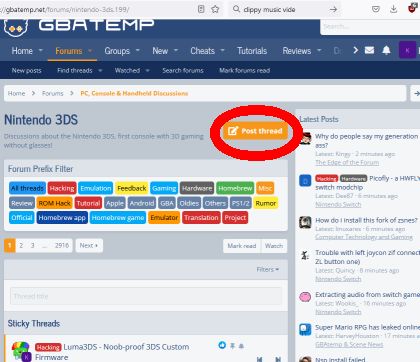Screen dimensions: 420x362
Task: Open the inbox envelope icon
Action: click(369, 50)
